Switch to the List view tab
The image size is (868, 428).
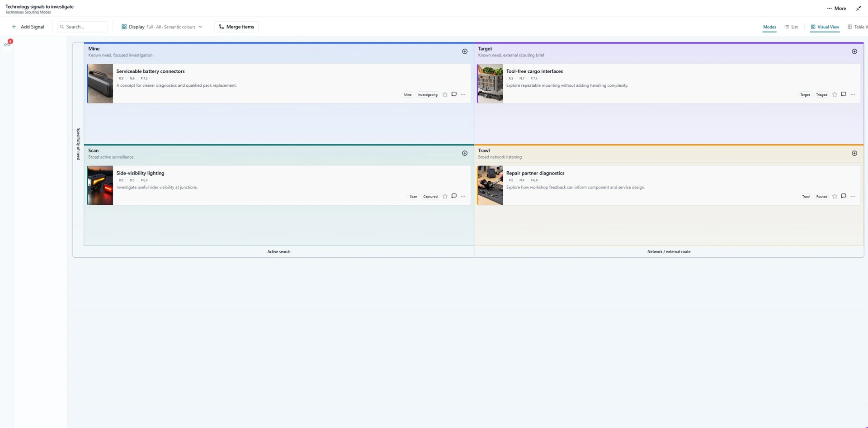click(791, 27)
